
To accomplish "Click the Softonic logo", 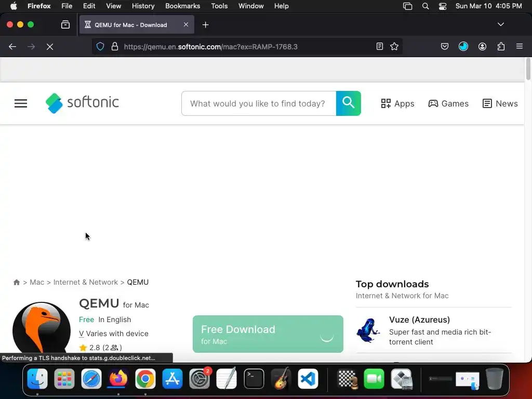I will [x=82, y=103].
